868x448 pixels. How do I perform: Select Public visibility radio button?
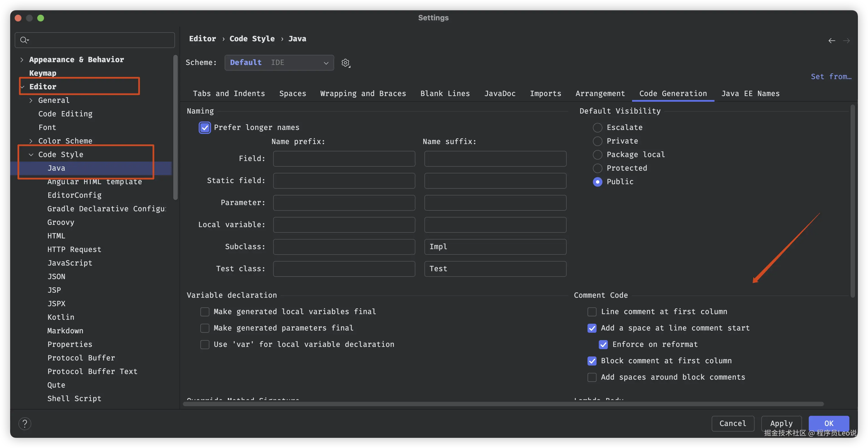(597, 182)
